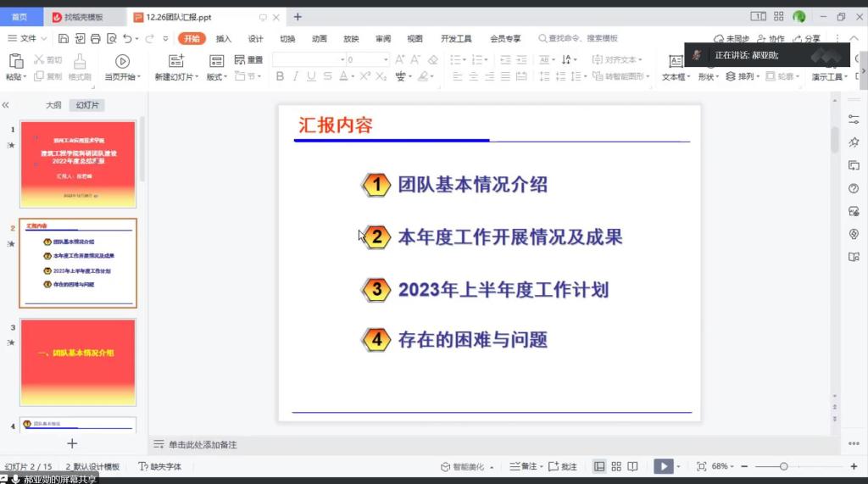Click the 协作 collaborate button
Viewport: 868px width, 484px height.
tap(771, 38)
